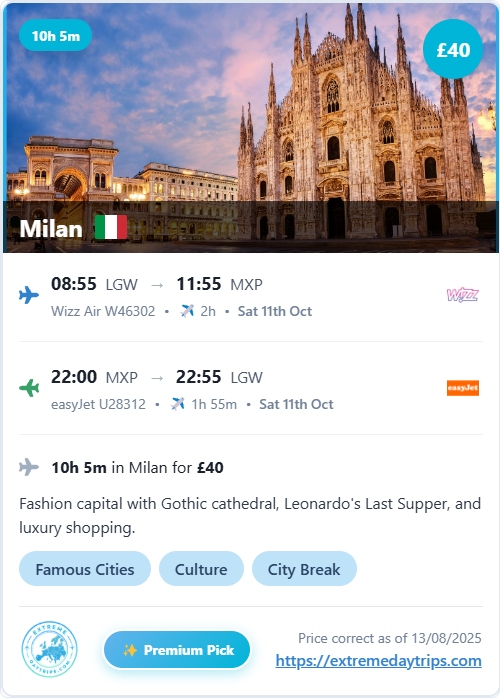Click the Wizz Air airline logo

pyautogui.click(x=463, y=295)
